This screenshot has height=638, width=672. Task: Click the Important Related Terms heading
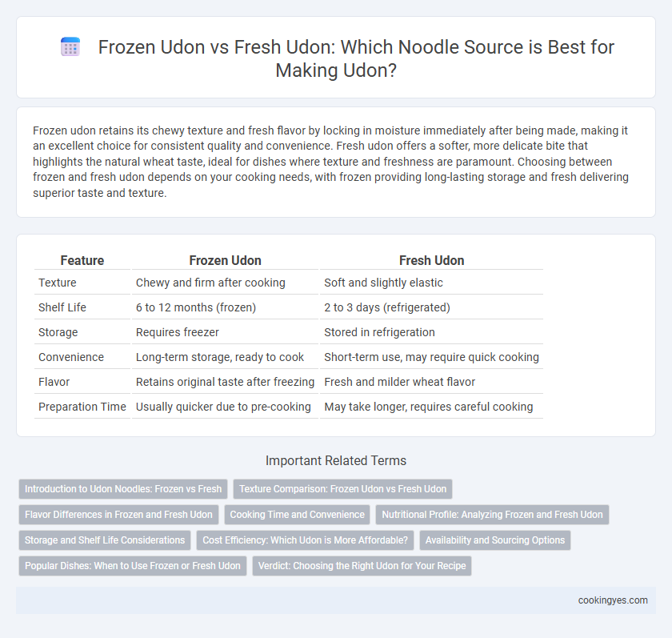coord(335,460)
